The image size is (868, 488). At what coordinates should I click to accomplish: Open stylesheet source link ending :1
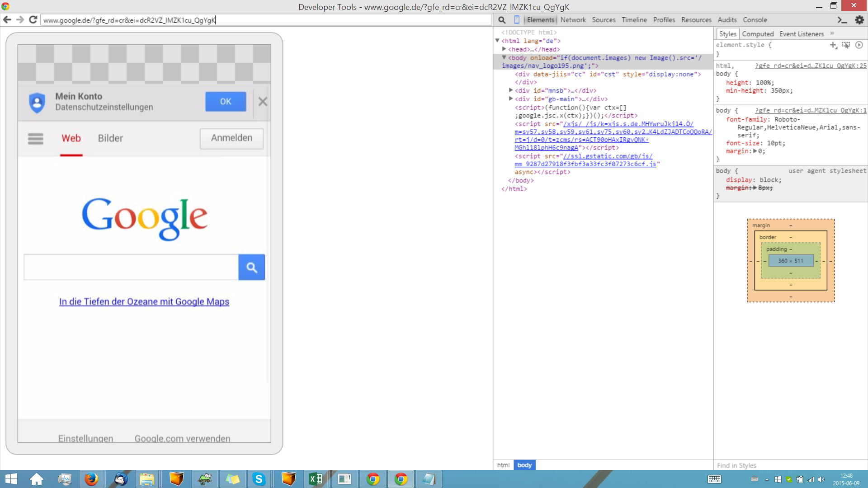811,110
